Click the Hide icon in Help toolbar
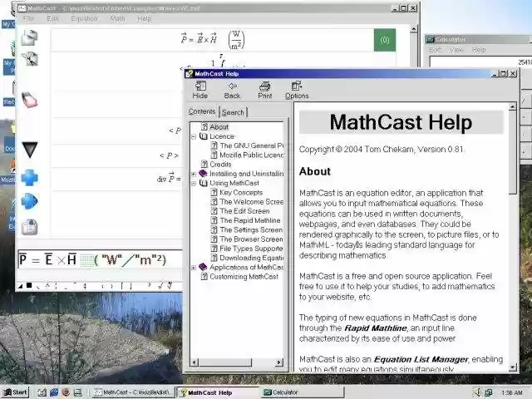This screenshot has width=532, height=399. [200, 91]
